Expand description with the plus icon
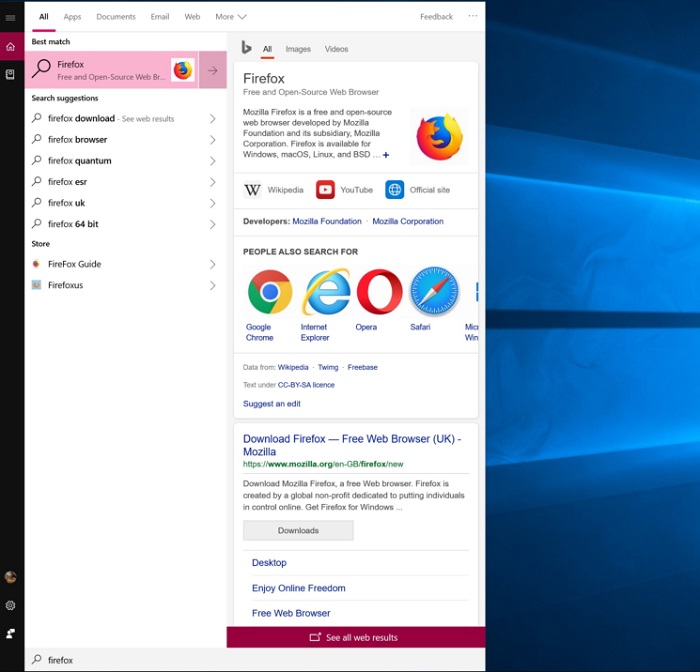This screenshot has width=700, height=672. [386, 155]
